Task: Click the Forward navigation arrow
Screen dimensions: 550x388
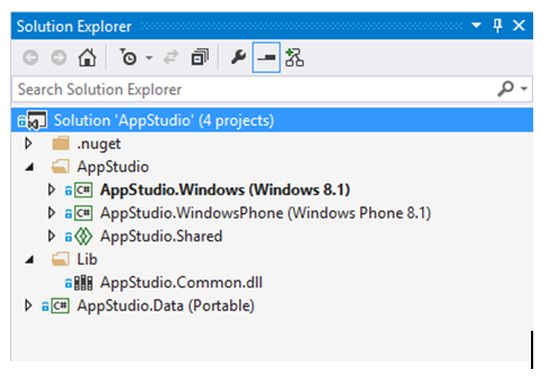Action: click(59, 58)
